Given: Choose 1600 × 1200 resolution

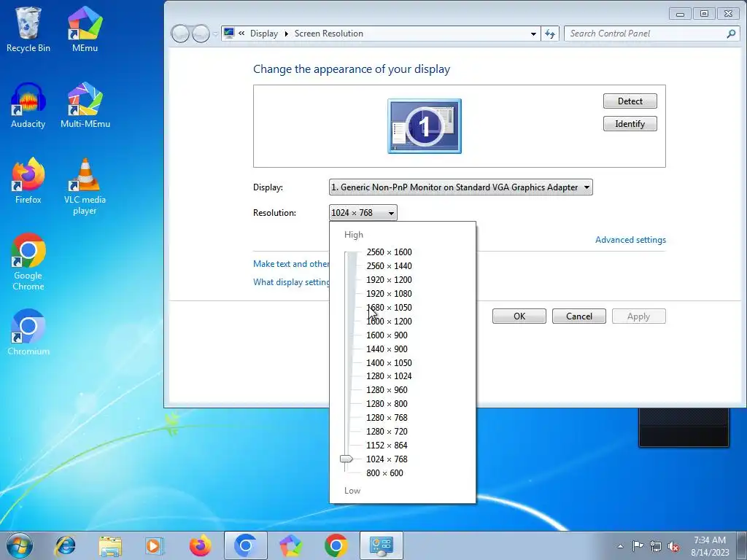Looking at the screenshot, I should tap(389, 321).
